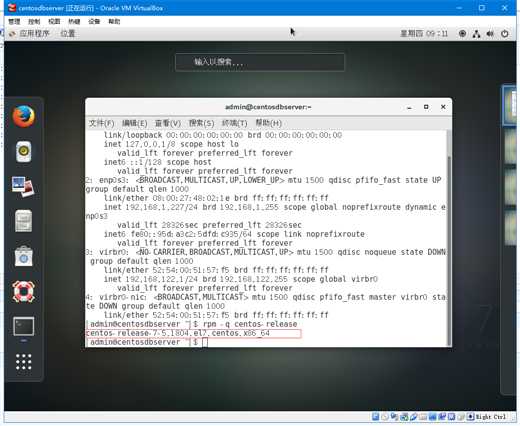Show all applications grid in the dash

[x=24, y=362]
